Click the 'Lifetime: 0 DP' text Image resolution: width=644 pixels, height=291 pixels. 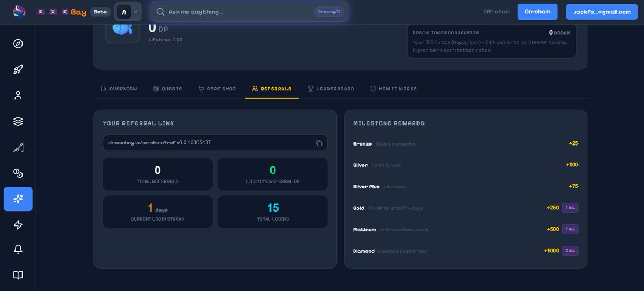[x=165, y=40]
